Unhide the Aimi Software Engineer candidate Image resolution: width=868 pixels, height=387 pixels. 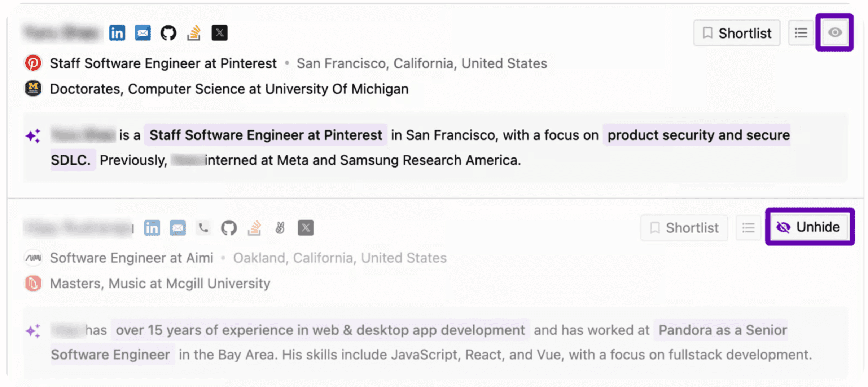809,227
